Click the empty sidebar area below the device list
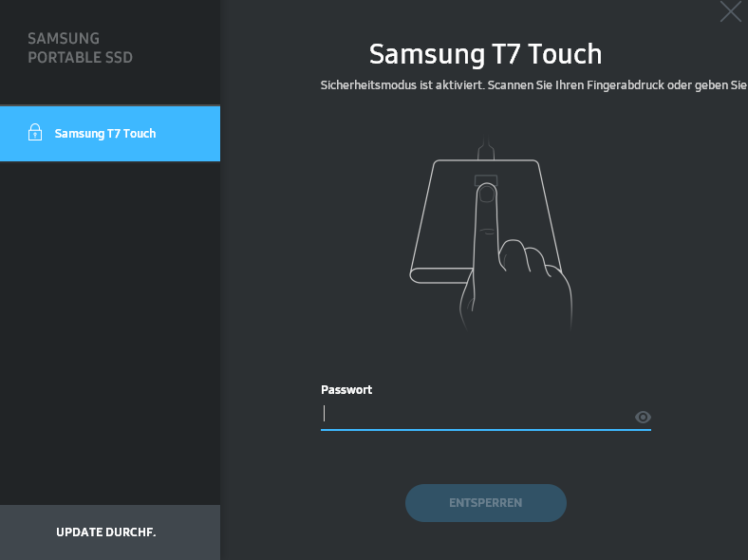This screenshot has height=560, width=748. point(110,333)
